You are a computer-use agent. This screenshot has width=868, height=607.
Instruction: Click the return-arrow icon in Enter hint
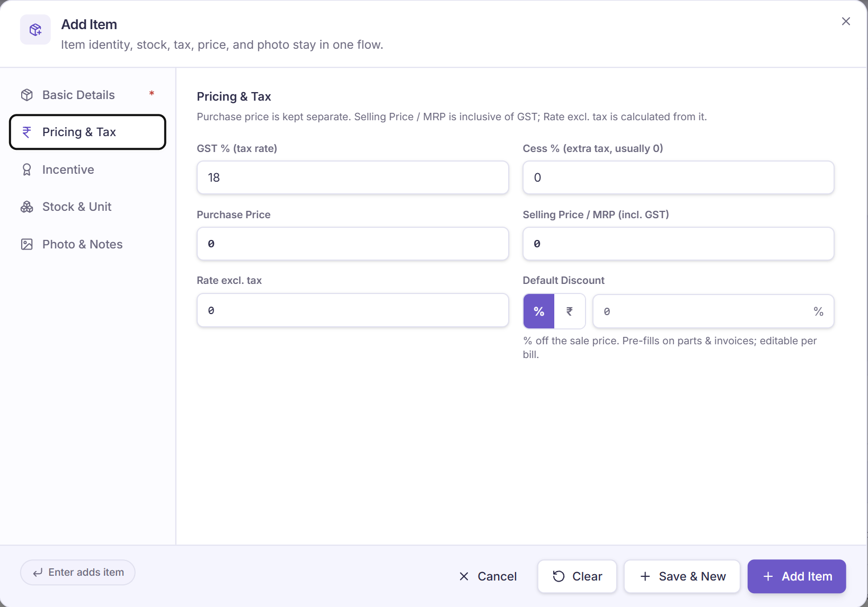[38, 573]
